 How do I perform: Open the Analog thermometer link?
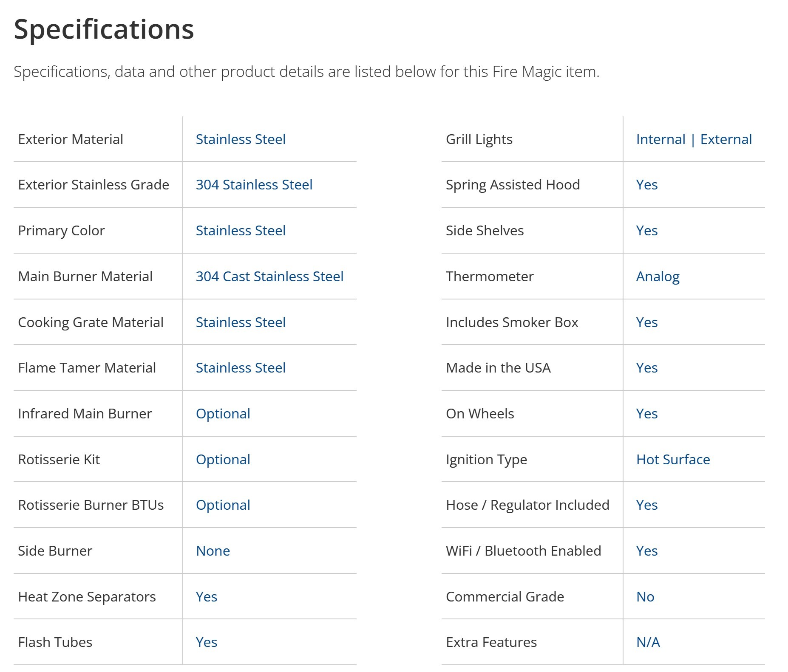658,277
